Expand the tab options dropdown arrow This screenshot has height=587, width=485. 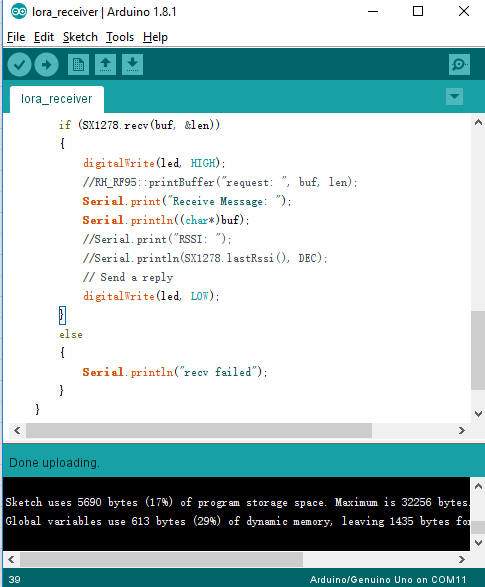454,97
